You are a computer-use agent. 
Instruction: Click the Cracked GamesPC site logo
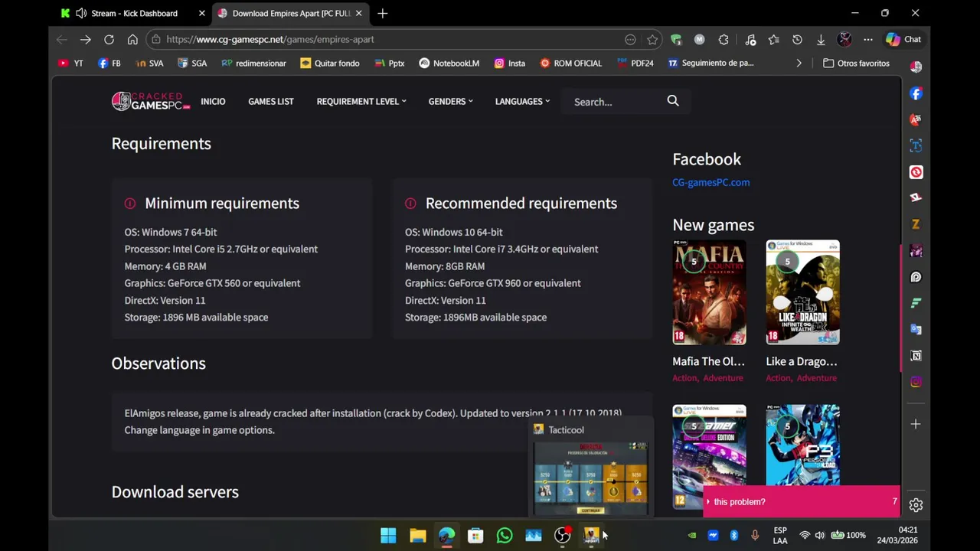(151, 101)
